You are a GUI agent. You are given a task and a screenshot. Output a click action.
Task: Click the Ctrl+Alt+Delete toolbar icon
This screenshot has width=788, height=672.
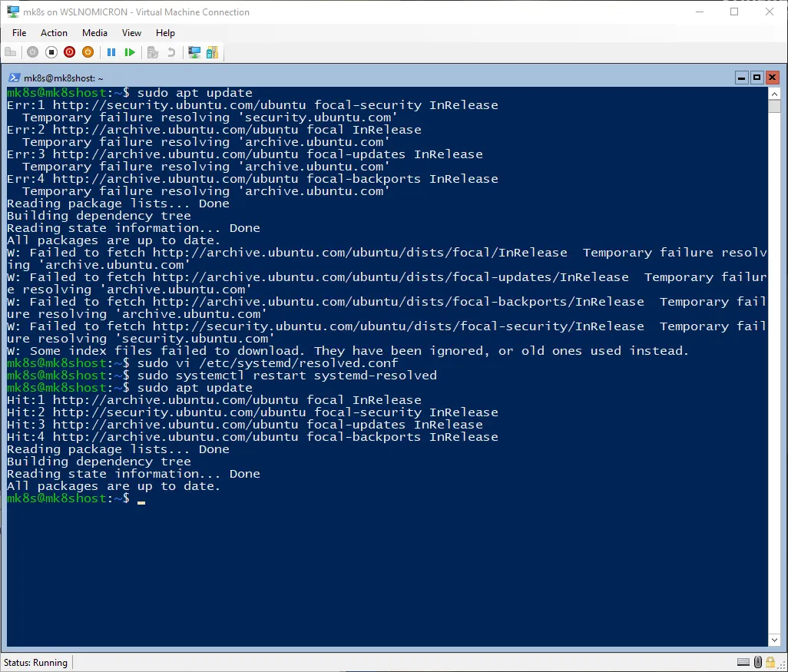(11, 52)
